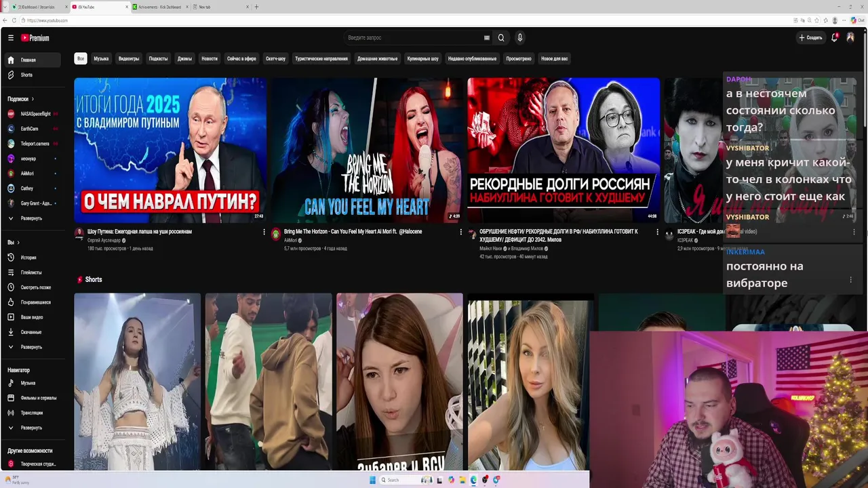Expand the Вы section with Развернуть
This screenshot has height=488, width=868.
[32, 347]
